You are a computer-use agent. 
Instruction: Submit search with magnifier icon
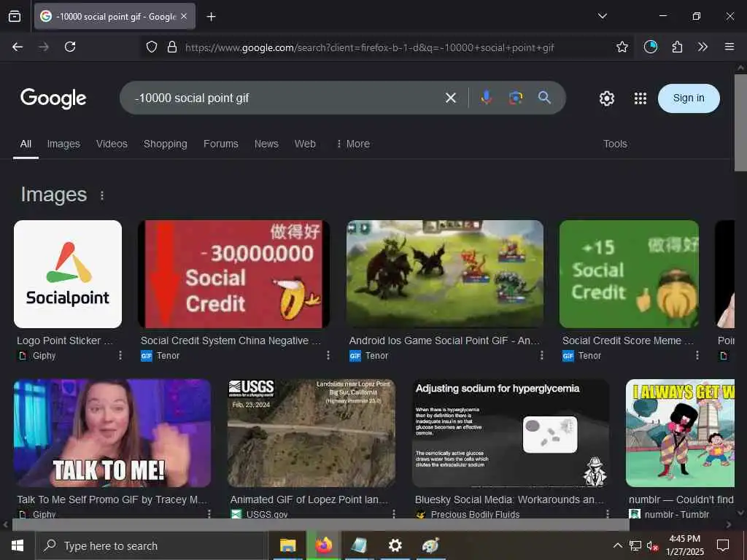544,98
